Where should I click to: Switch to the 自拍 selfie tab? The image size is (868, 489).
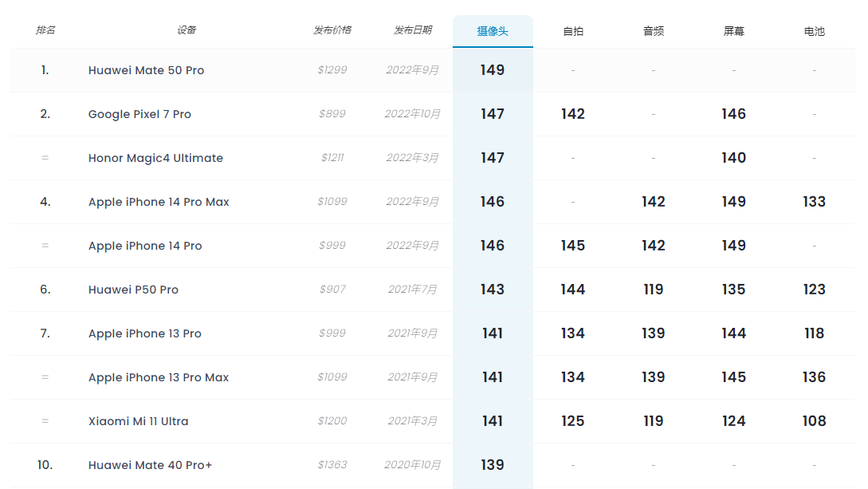[573, 32]
